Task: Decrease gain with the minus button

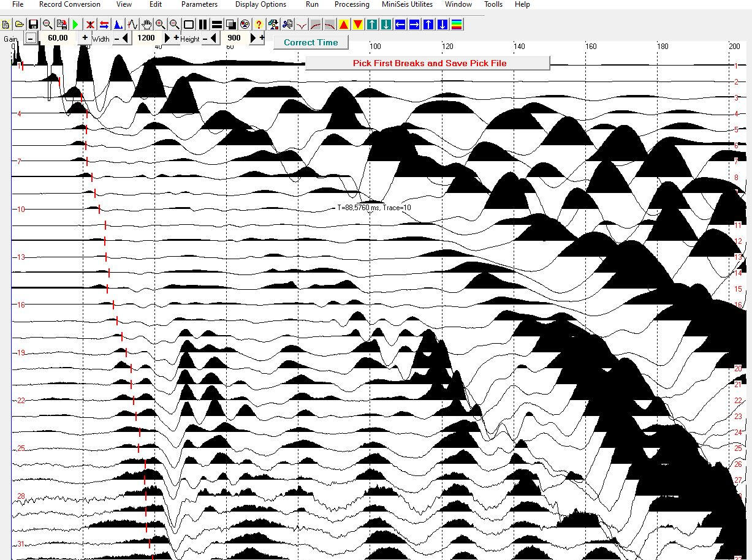Action: (x=31, y=38)
